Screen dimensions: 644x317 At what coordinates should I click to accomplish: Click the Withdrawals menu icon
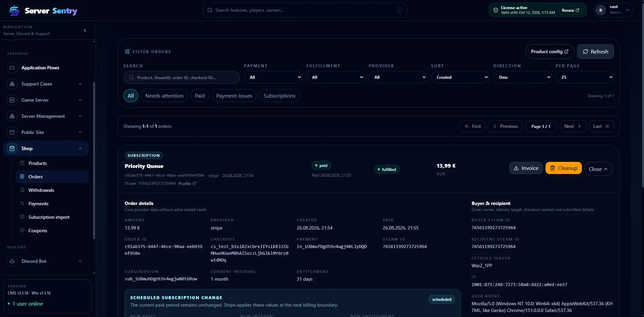[22, 190]
